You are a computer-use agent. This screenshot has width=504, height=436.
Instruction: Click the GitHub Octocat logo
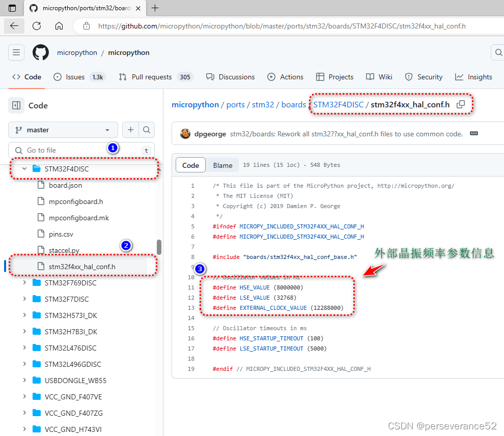point(41,52)
